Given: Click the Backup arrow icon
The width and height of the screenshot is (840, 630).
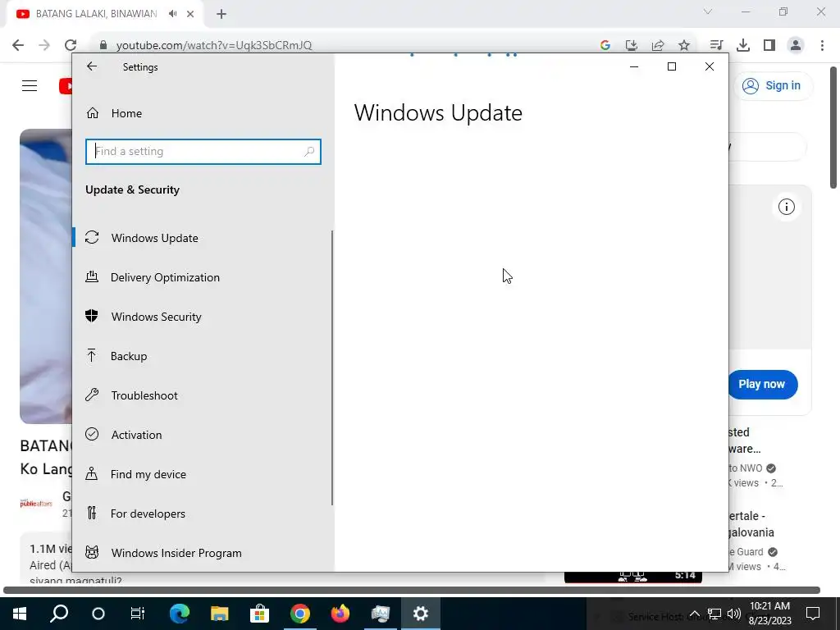Looking at the screenshot, I should point(92,355).
